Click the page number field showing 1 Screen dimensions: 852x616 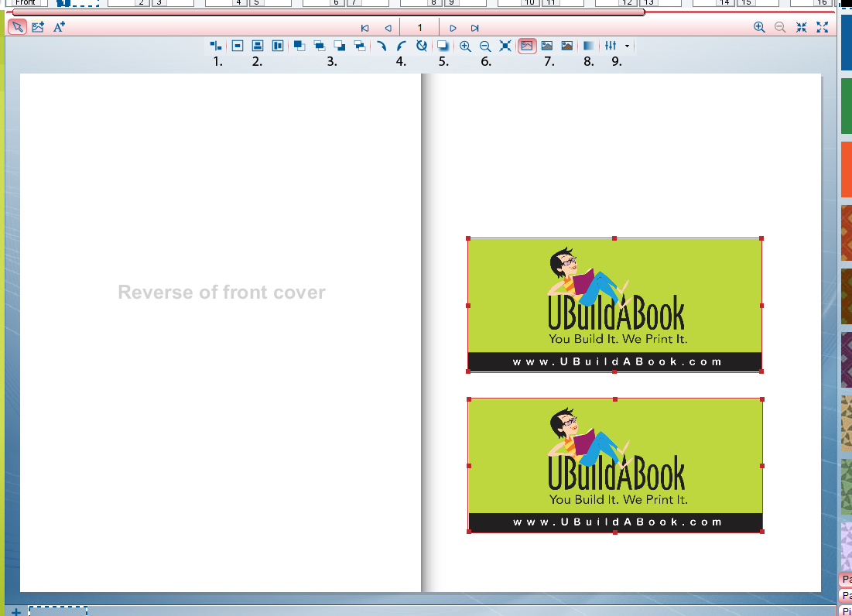click(x=419, y=28)
